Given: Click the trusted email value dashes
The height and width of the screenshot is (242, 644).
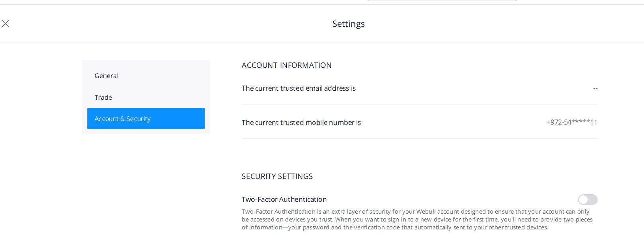Looking at the screenshot, I should [x=595, y=88].
